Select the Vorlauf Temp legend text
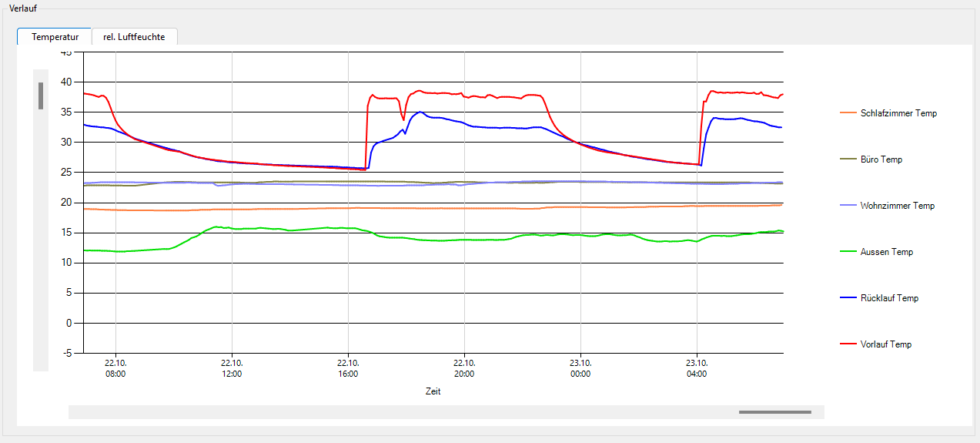 (886, 344)
